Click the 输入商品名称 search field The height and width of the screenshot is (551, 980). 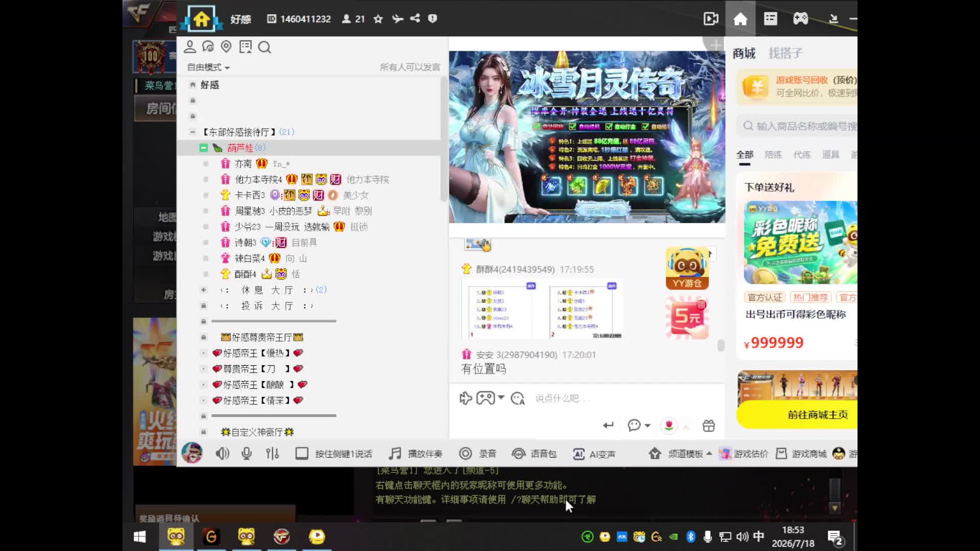coord(797,126)
